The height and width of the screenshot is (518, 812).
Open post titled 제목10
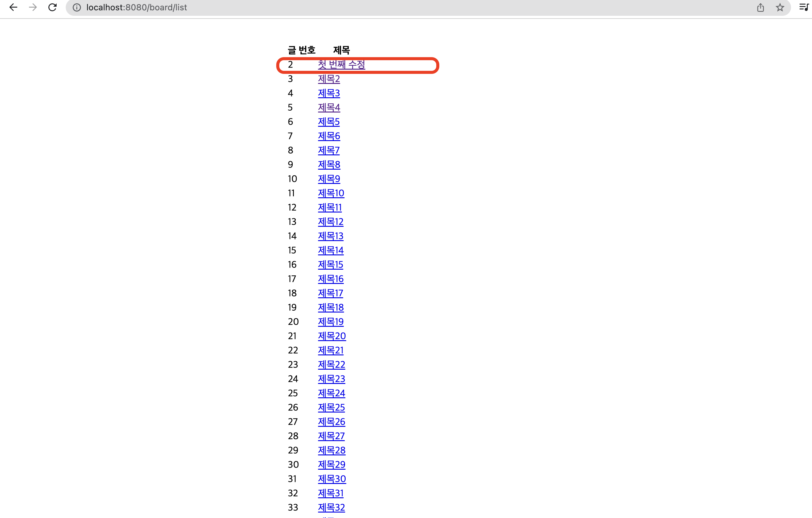331,193
